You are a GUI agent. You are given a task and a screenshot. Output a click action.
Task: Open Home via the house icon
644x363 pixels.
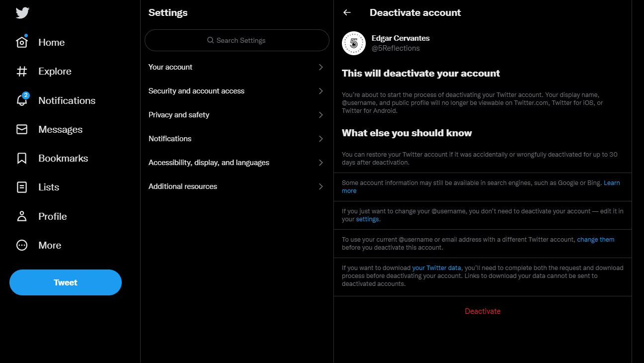[22, 42]
